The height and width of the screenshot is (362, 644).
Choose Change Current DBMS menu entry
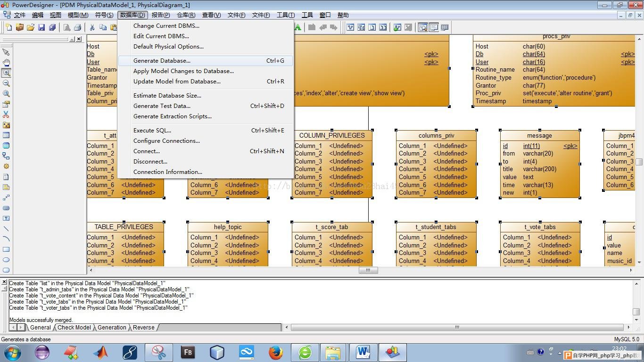pos(206,26)
